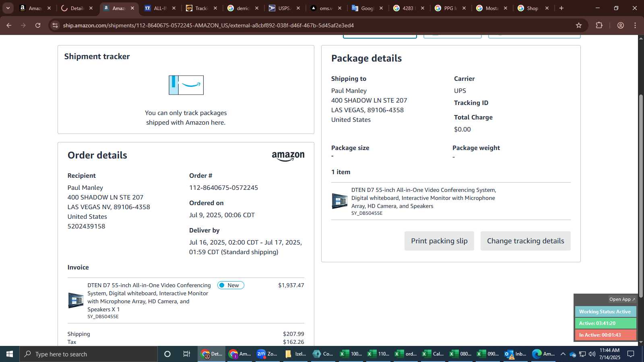Open the Outlook Inbox on the taskbar
Screen dimensions: 644x362
pyautogui.click(x=516, y=354)
